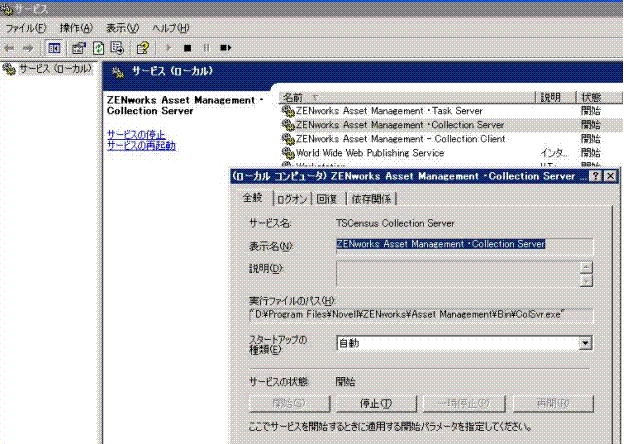The height and width of the screenshot is (444, 640).
Task: Open the ヘルプ(H) menu
Action: tap(171, 28)
